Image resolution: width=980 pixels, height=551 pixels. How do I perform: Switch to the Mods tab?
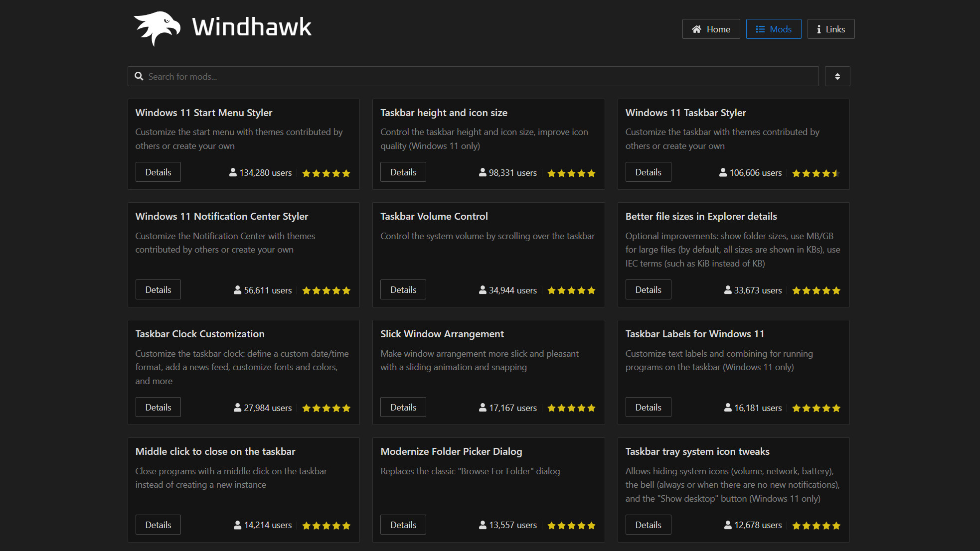coord(774,29)
